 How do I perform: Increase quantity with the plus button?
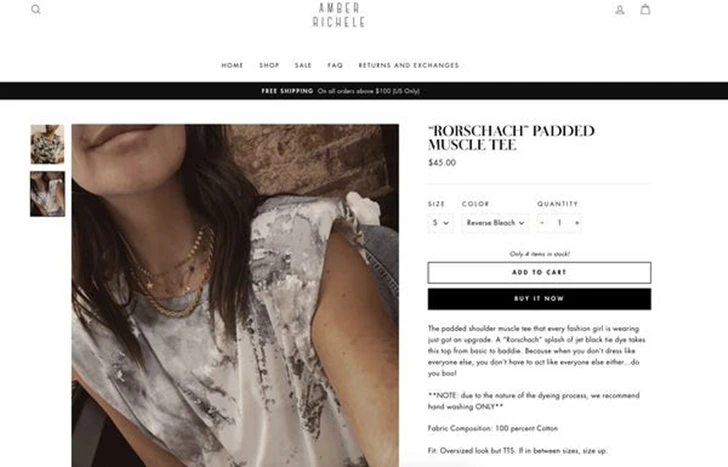tap(577, 223)
